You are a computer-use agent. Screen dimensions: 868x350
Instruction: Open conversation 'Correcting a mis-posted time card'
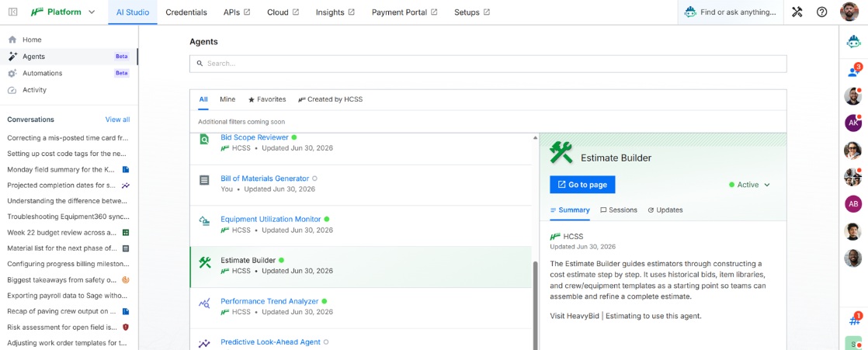pos(68,137)
